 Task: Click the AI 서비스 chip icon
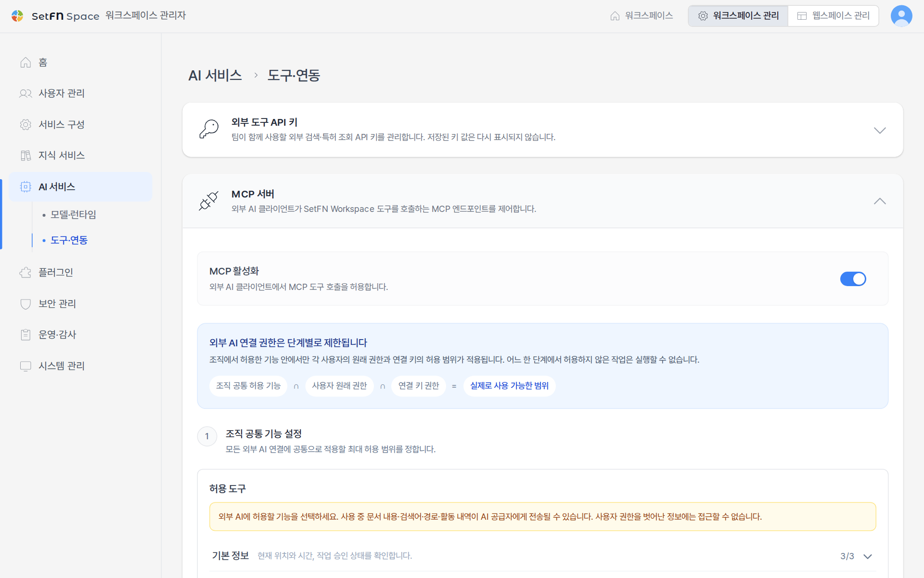coord(26,187)
